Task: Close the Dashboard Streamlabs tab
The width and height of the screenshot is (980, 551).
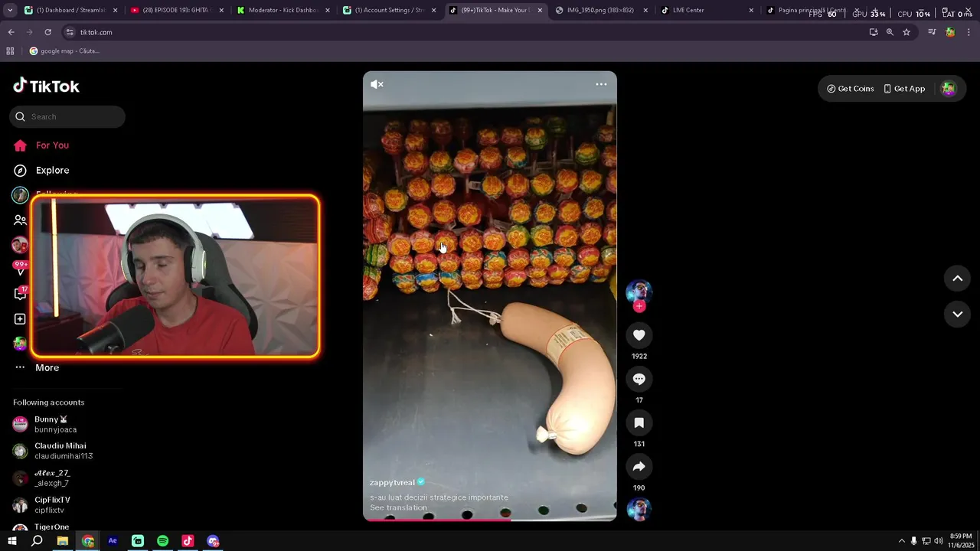Action: point(116,10)
